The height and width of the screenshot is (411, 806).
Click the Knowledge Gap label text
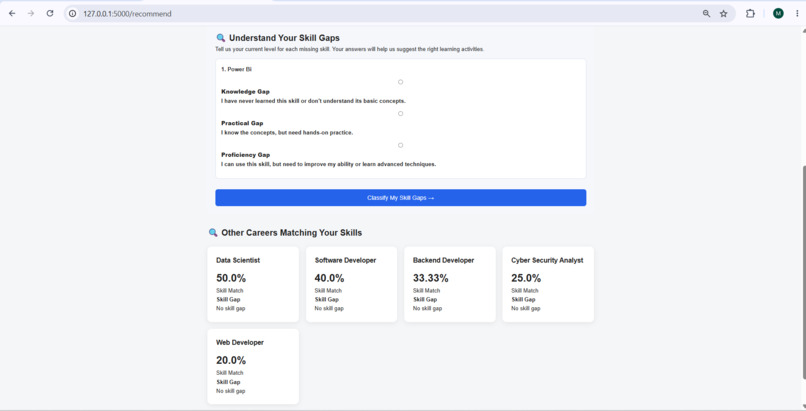[245, 91]
